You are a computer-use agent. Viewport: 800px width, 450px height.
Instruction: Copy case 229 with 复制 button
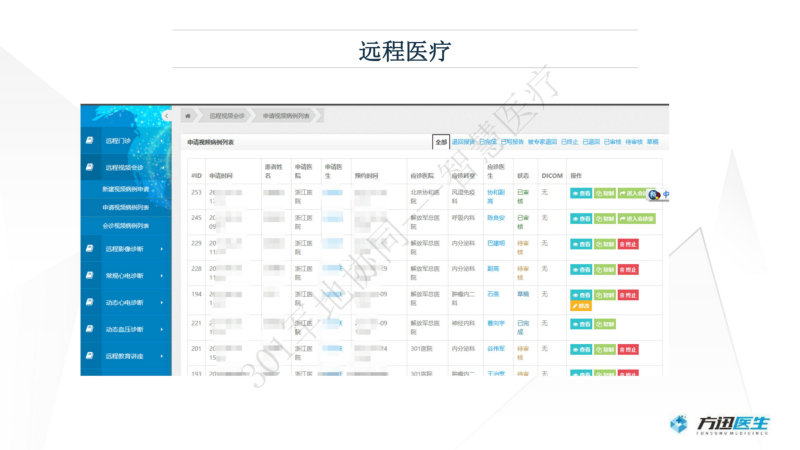605,244
